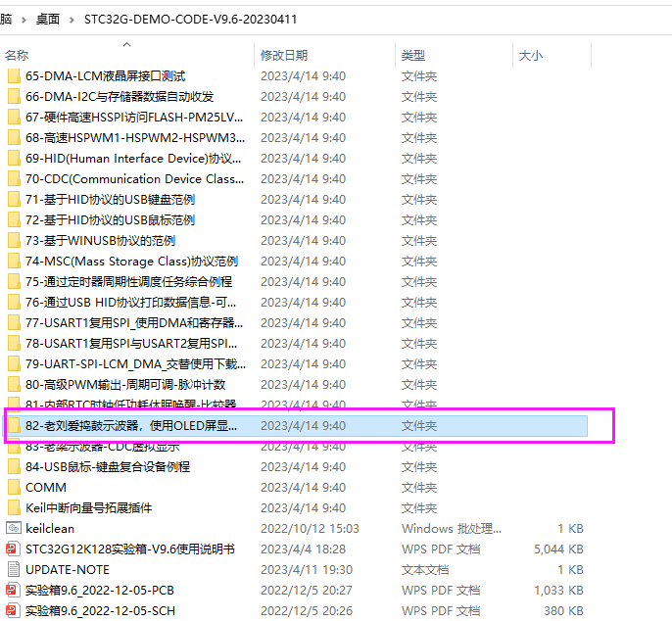The image size is (672, 621).
Task: Click the folder icon of 73-基于WINUSB协议的范例
Action: point(14,241)
